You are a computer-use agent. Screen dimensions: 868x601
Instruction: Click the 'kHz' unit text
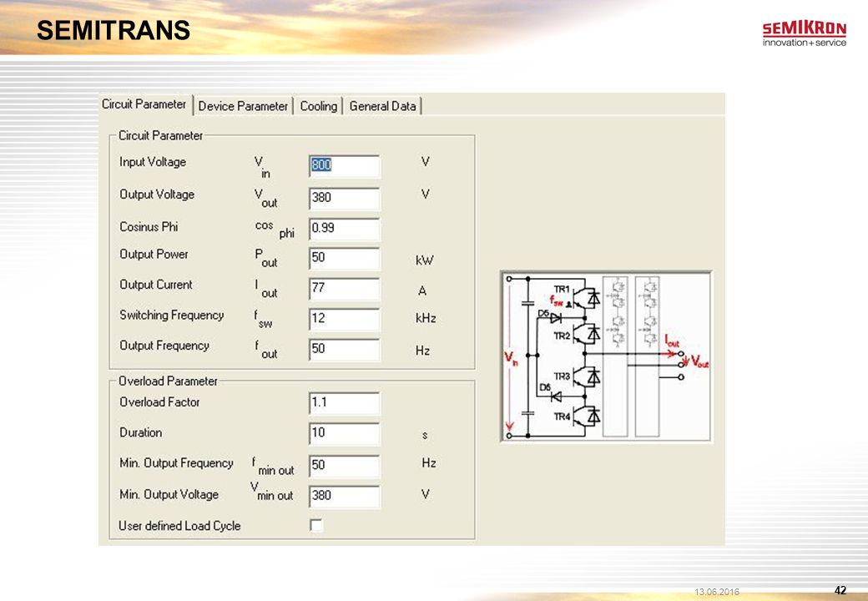[426, 318]
